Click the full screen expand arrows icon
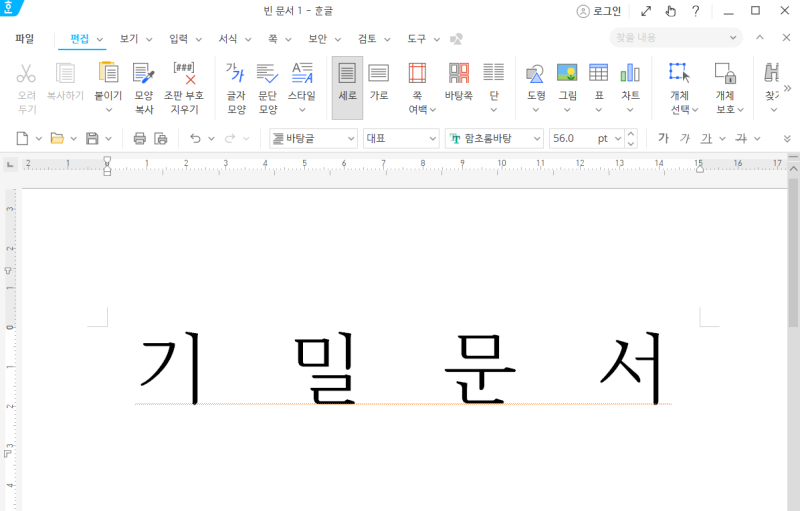This screenshot has width=800, height=511. tap(646, 11)
